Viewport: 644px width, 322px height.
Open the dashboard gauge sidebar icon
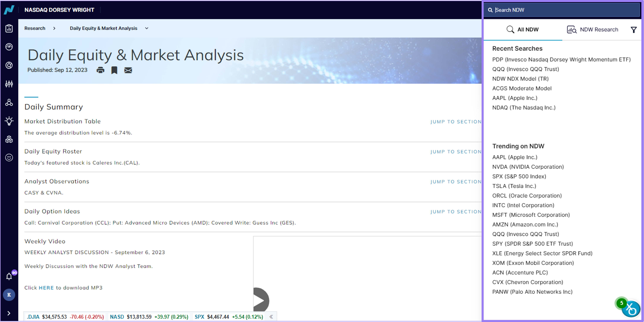pyautogui.click(x=9, y=47)
